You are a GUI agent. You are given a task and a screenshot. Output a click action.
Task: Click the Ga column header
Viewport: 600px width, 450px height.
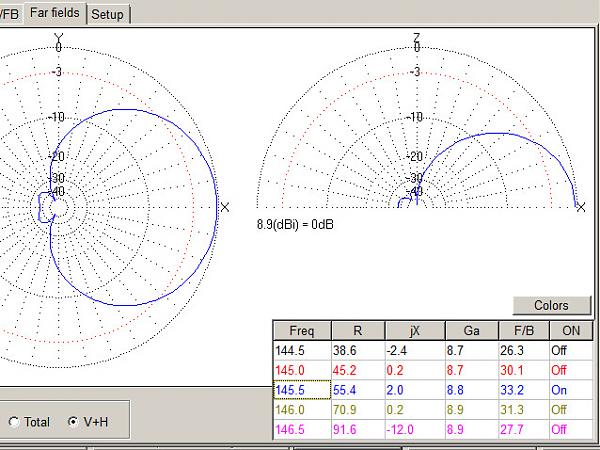pos(471,331)
